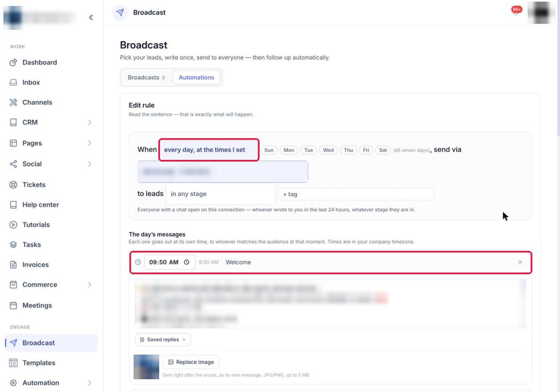Click the '+ tag' input field

tap(356, 194)
